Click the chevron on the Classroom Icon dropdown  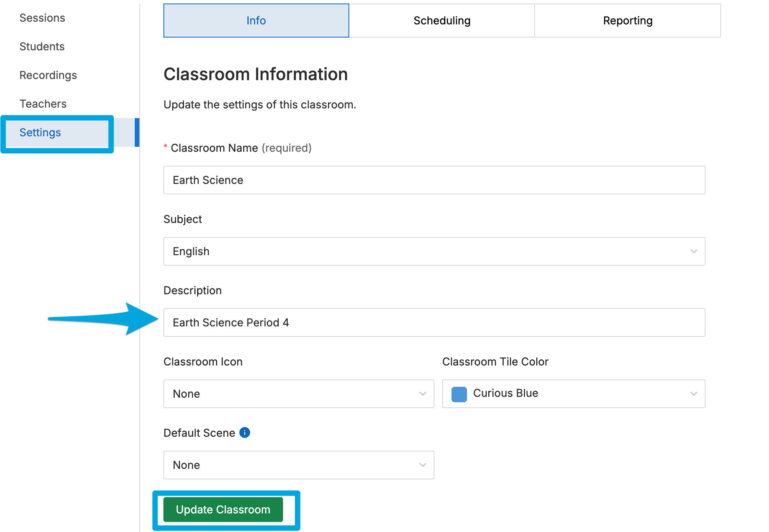click(x=422, y=394)
